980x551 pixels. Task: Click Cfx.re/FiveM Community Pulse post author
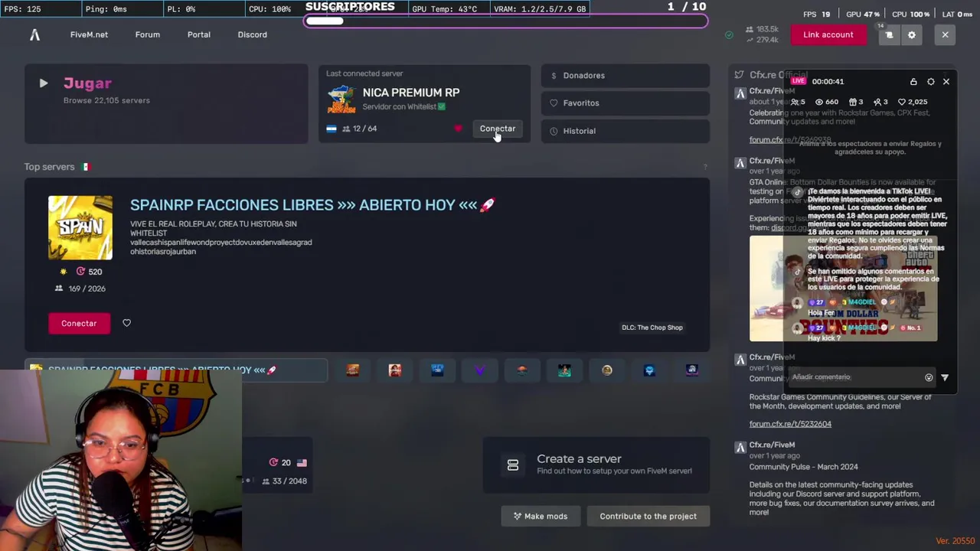point(772,445)
